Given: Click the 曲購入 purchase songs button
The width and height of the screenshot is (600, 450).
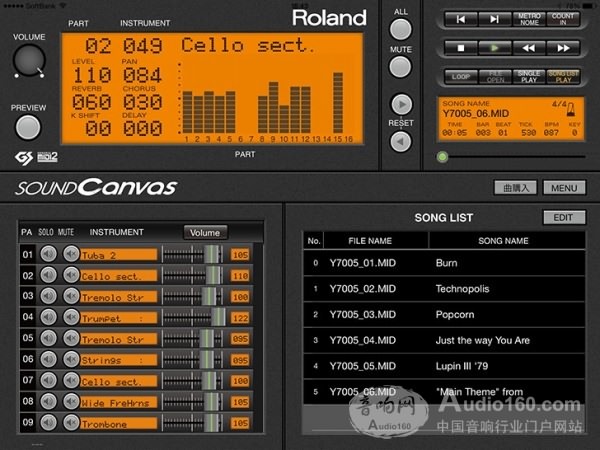Looking at the screenshot, I should [515, 188].
